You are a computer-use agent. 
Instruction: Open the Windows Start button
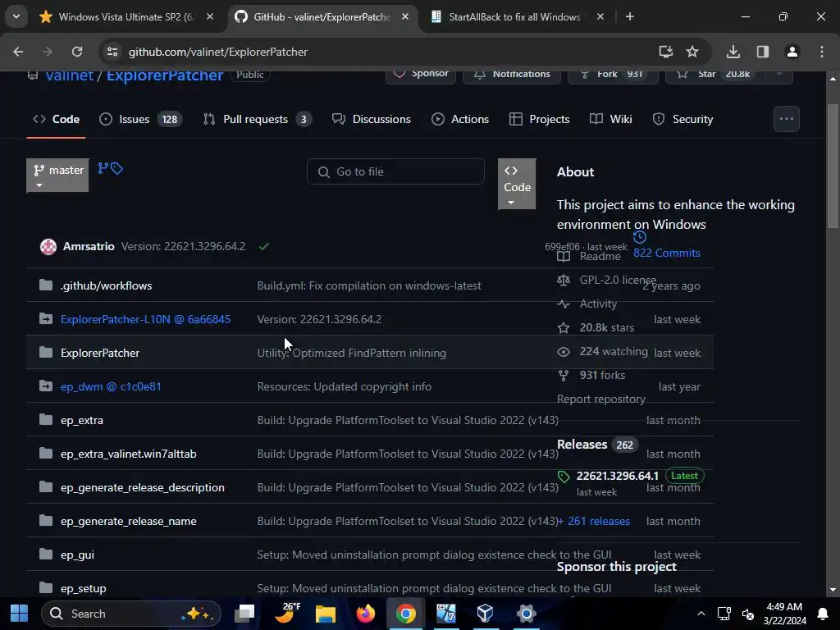click(20, 614)
